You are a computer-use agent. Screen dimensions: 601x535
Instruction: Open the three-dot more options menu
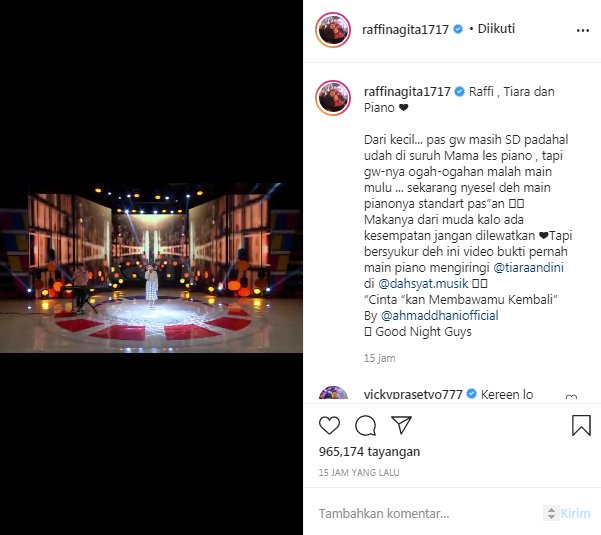pos(583,30)
